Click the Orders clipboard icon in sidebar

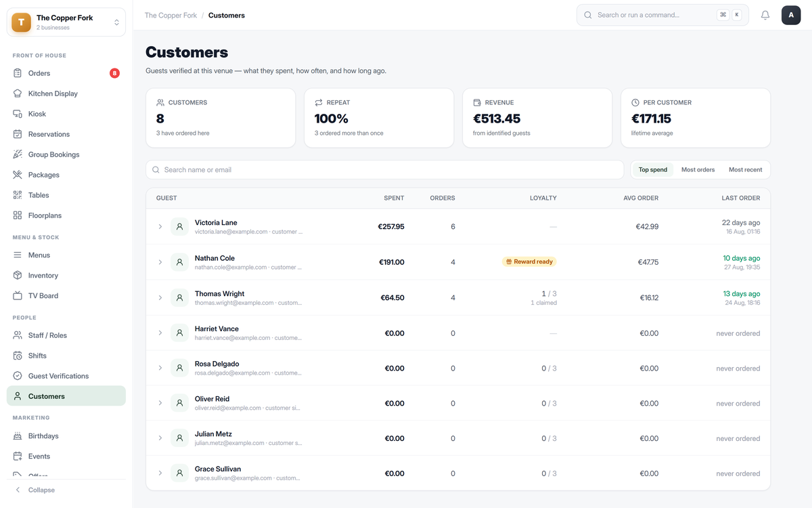pyautogui.click(x=18, y=73)
